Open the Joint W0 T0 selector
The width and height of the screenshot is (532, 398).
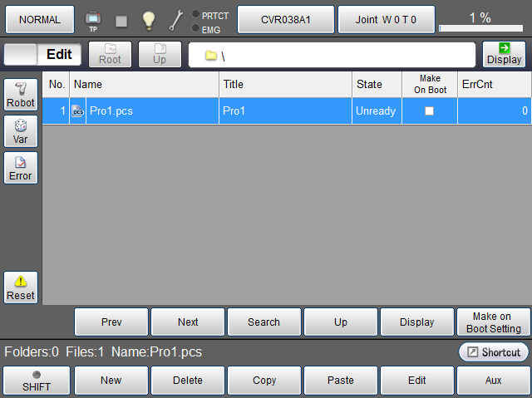(x=386, y=19)
